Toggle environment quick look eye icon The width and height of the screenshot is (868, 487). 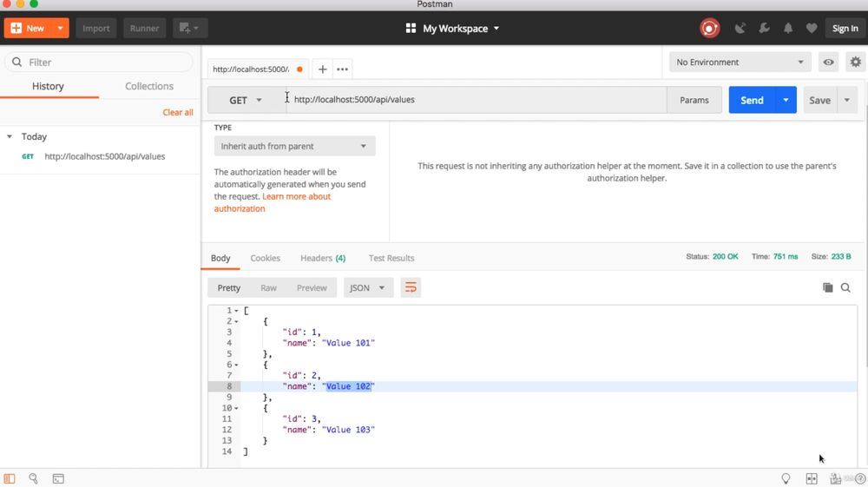click(x=829, y=63)
